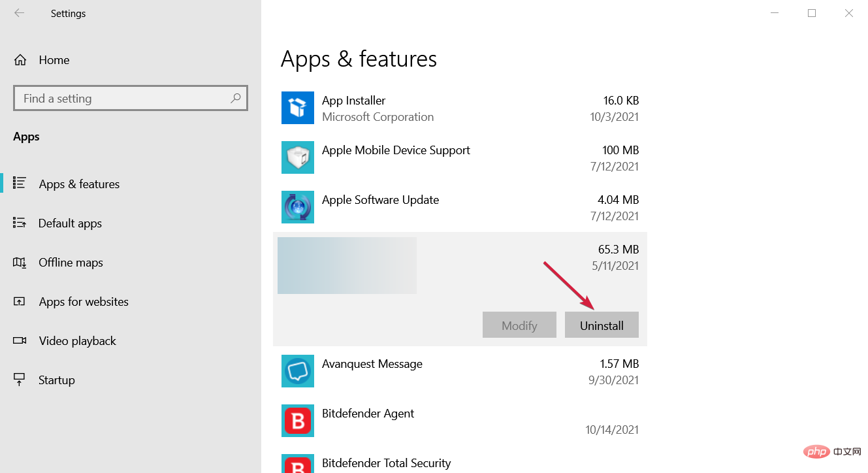This screenshot has height=473, width=868.
Task: Close the Settings window
Action: (x=849, y=13)
